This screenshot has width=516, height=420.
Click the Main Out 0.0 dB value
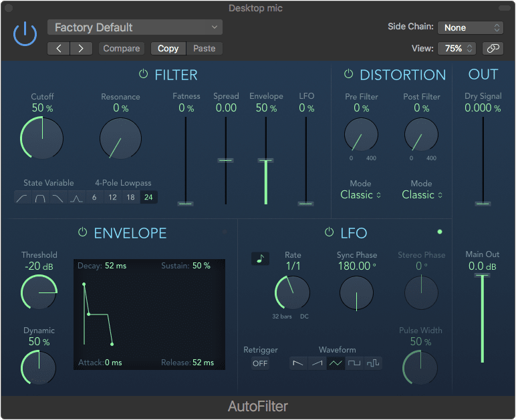[483, 266]
